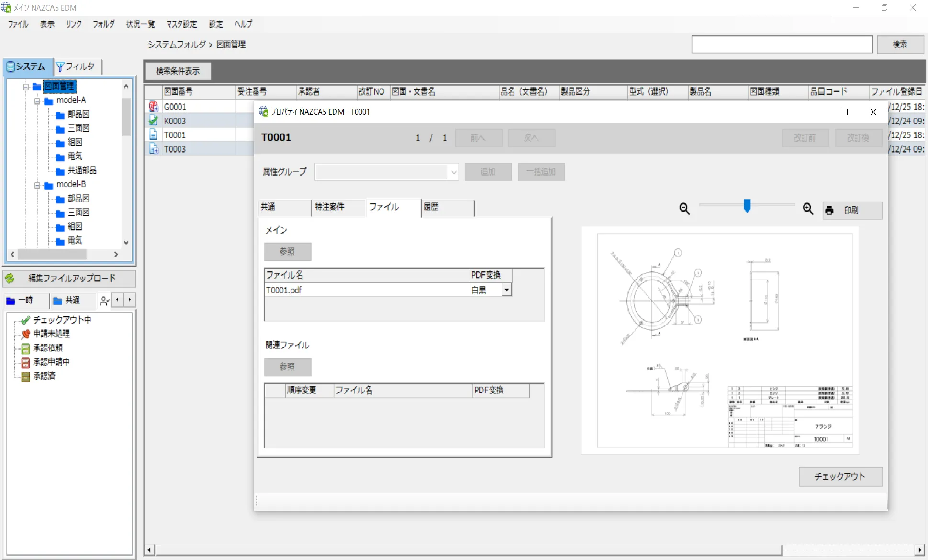
Task: Select the T0001.pdf file name cell
Action: coord(367,290)
